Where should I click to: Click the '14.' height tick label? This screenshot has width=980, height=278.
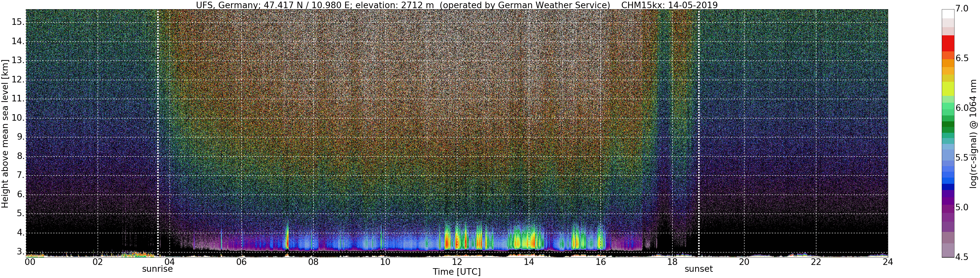(x=18, y=41)
